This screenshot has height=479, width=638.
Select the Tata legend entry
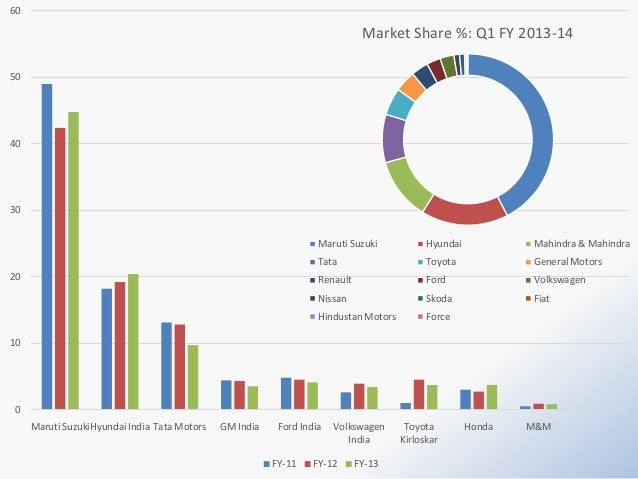click(323, 262)
